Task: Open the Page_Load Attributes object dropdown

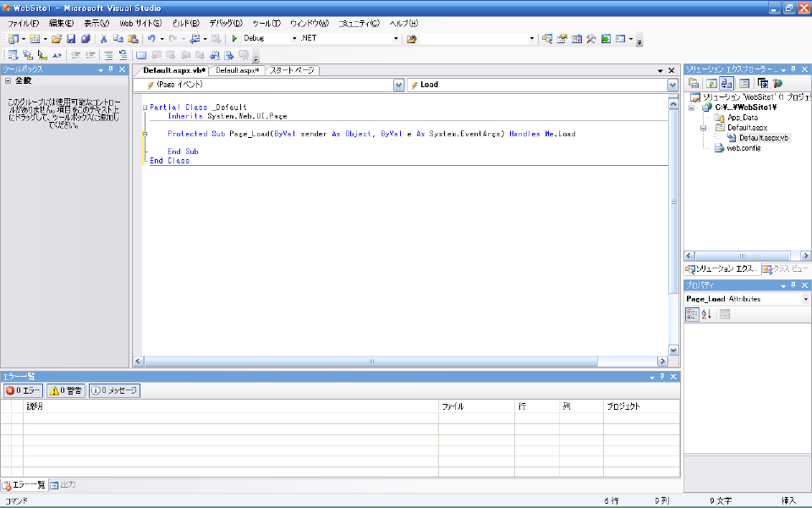Action: (x=805, y=299)
